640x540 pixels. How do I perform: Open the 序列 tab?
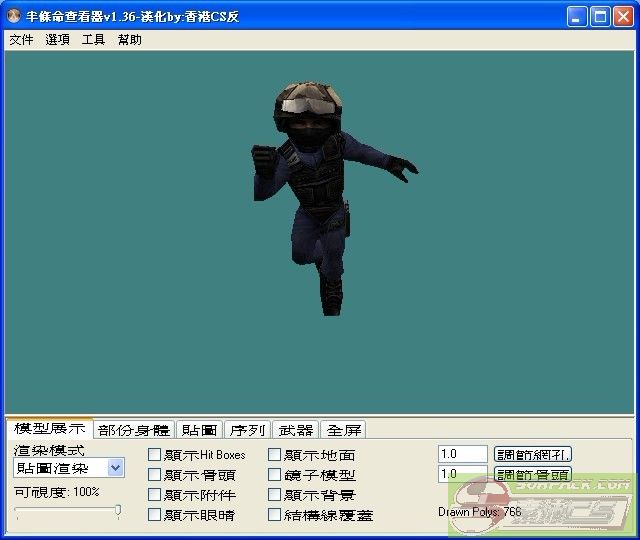pyautogui.click(x=247, y=430)
